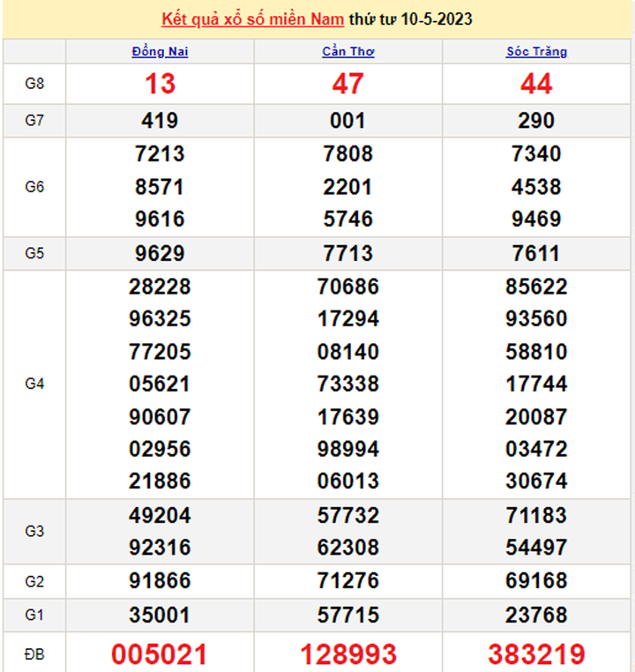The image size is (635, 672).
Task: Select Đồng Nai special prize number 005021
Action: coord(160,654)
